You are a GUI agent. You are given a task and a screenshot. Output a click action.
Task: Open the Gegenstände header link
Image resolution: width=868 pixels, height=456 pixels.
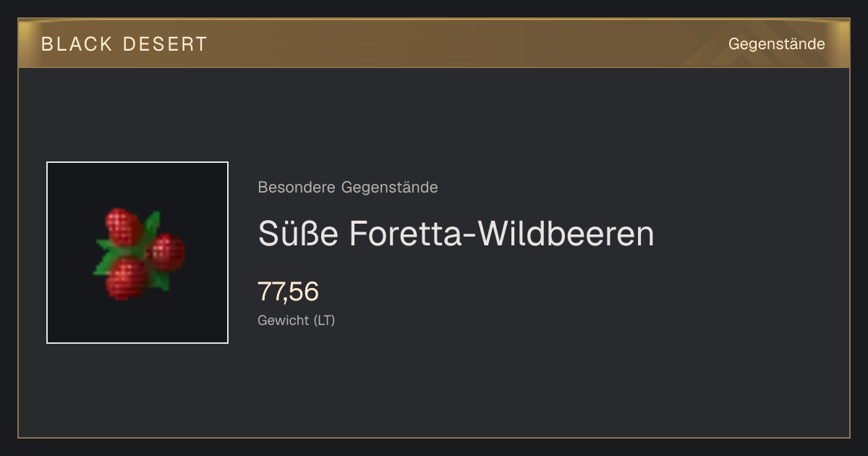click(x=776, y=44)
